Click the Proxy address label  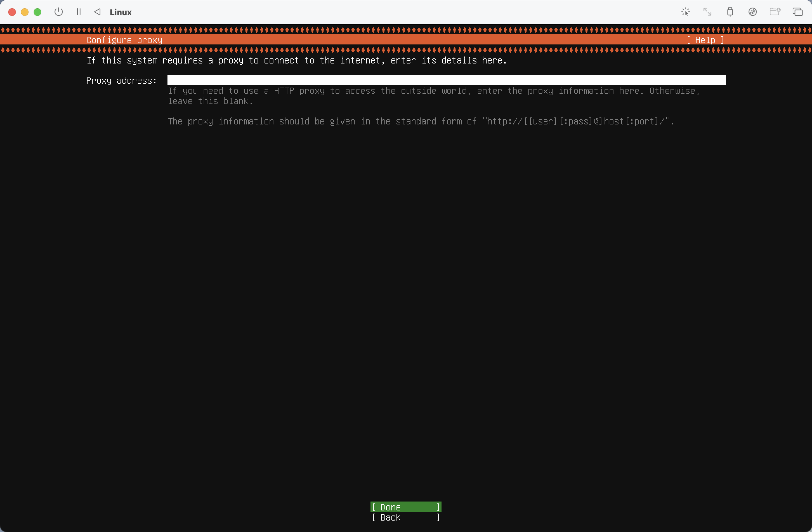coord(121,81)
